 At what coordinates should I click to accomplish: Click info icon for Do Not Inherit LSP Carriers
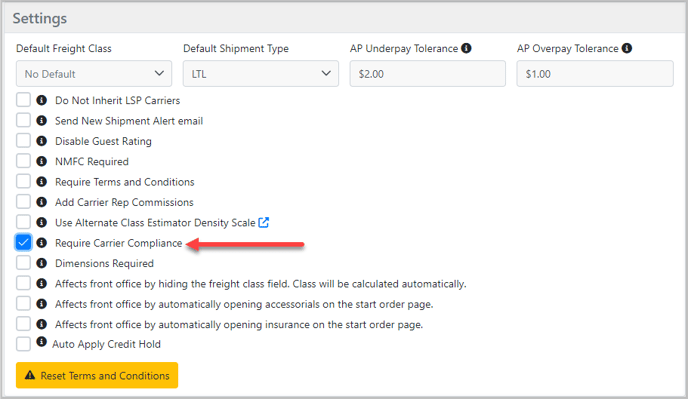[x=42, y=100]
